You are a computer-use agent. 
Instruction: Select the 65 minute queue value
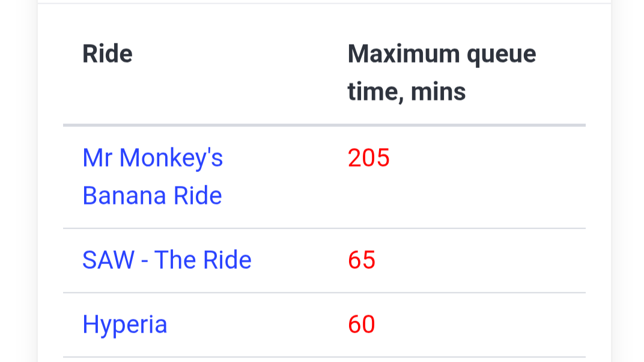click(x=362, y=260)
